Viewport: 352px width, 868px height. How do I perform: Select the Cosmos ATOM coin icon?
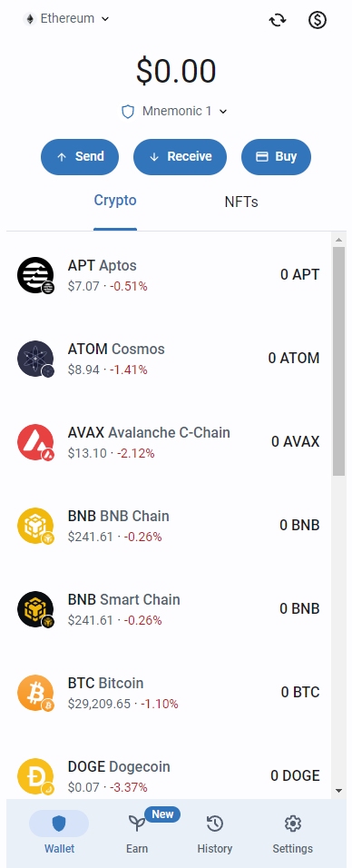point(35,359)
